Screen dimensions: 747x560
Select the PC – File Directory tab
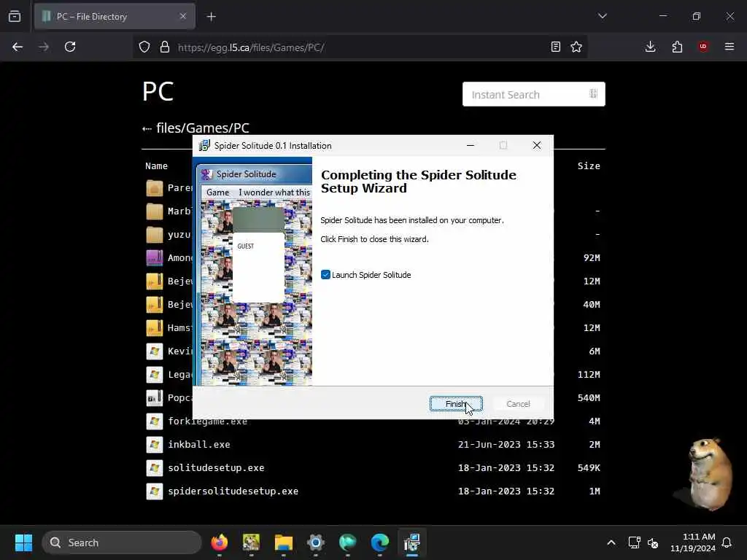click(115, 16)
